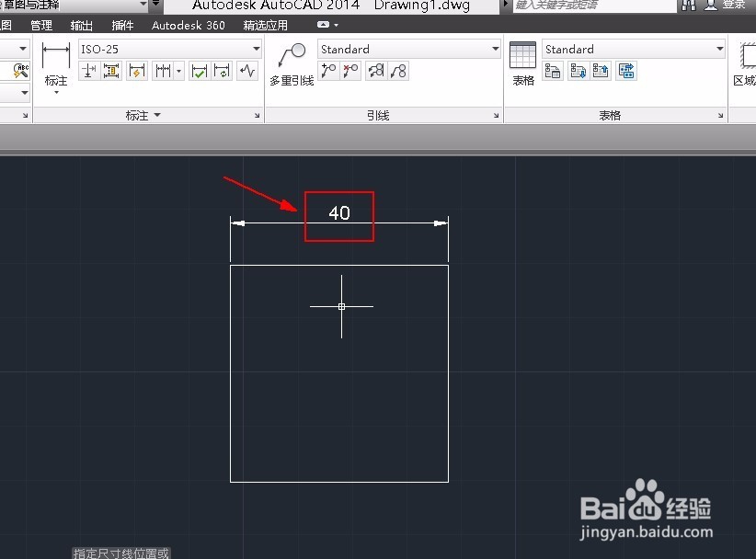Open the 标注 panel dialog launcher arrow
Image resolution: width=756 pixels, height=559 pixels.
257,116
